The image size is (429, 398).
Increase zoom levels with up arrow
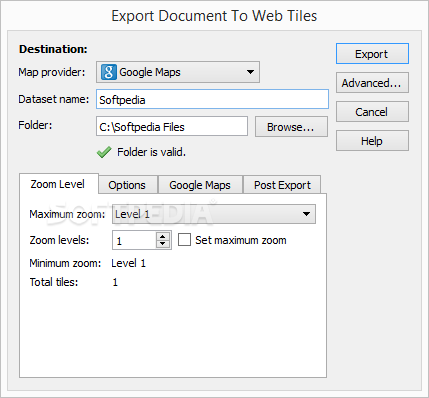click(x=163, y=236)
